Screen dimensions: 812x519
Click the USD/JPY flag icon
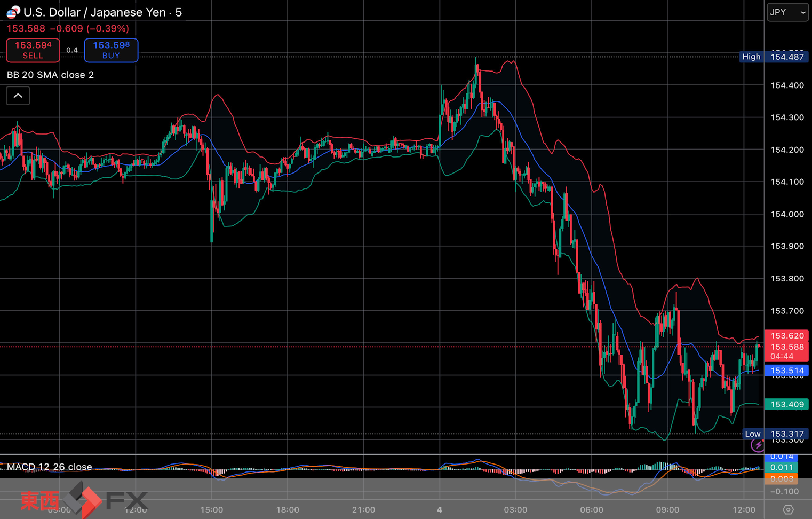13,12
